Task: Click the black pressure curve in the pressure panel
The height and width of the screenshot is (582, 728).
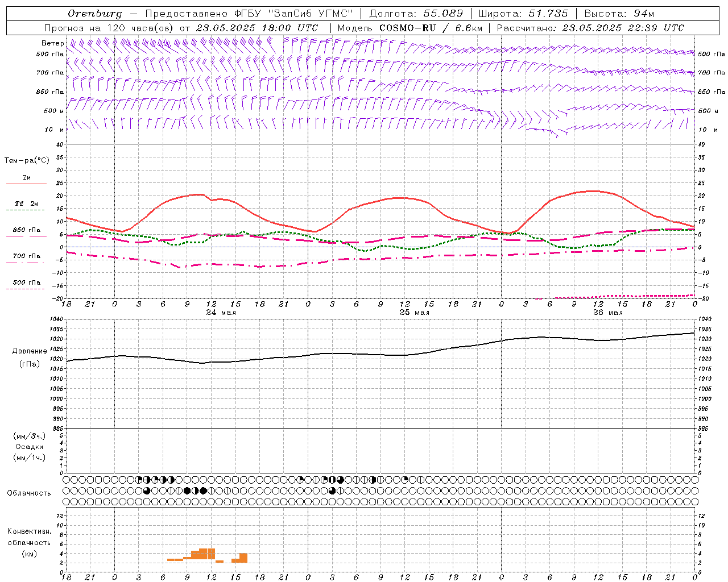Action: point(381,354)
